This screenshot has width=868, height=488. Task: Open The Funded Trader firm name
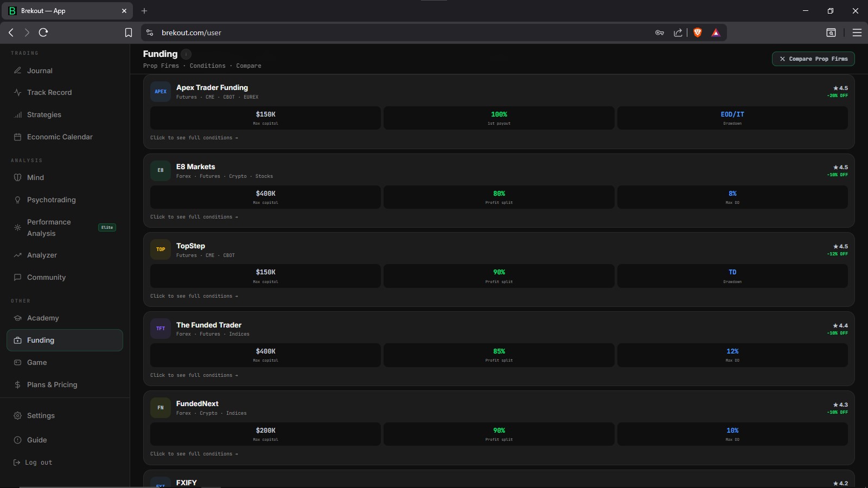click(x=209, y=325)
